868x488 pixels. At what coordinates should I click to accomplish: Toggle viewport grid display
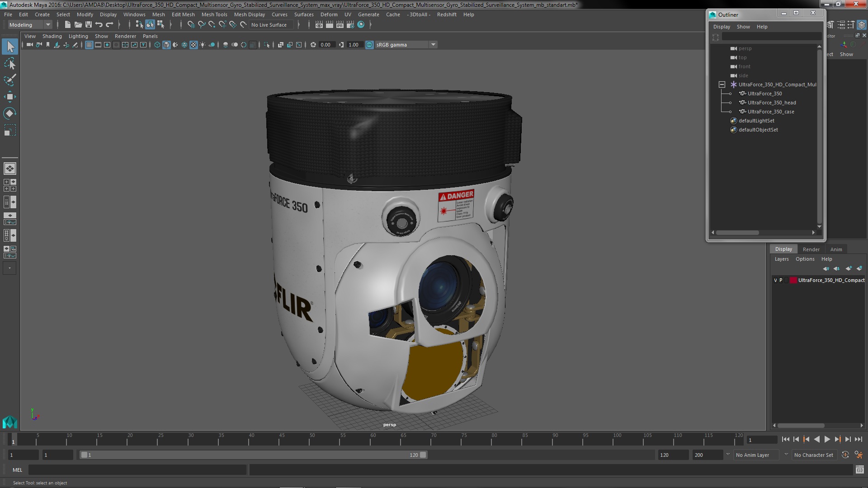89,45
